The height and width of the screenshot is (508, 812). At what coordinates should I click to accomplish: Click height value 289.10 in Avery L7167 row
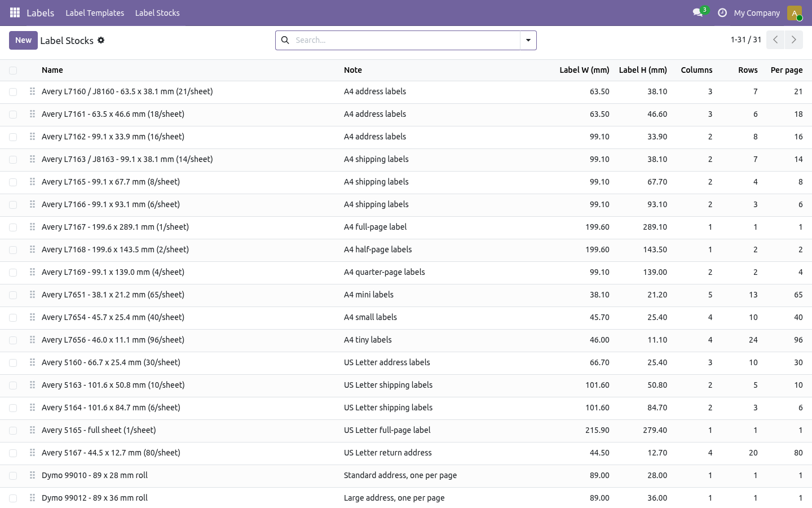tap(655, 227)
